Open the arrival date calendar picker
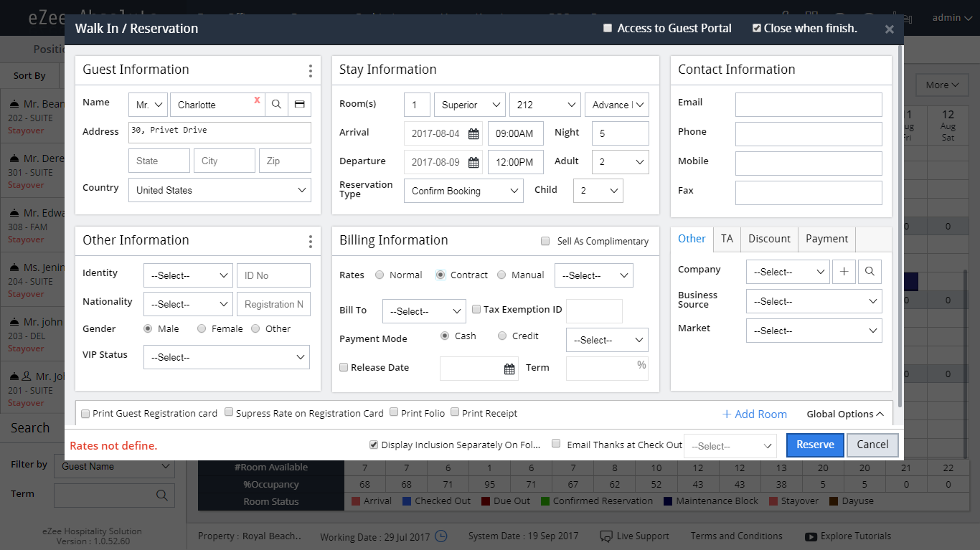 (x=473, y=134)
